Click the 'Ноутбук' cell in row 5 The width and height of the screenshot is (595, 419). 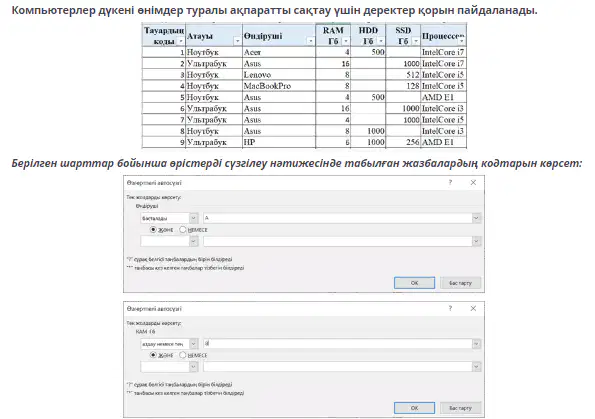pyautogui.click(x=214, y=97)
